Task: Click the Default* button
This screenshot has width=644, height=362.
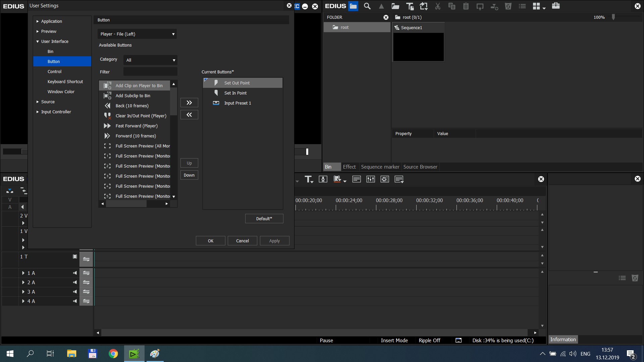Action: point(264,219)
